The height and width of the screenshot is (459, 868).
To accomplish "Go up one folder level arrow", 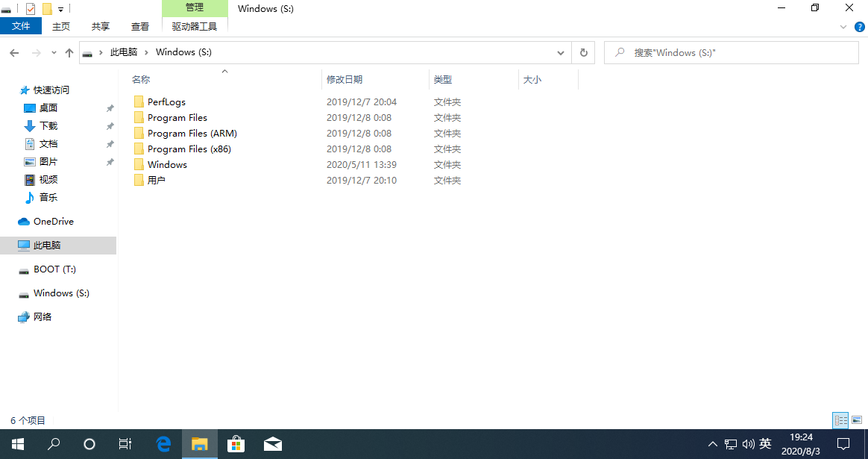I will point(69,53).
